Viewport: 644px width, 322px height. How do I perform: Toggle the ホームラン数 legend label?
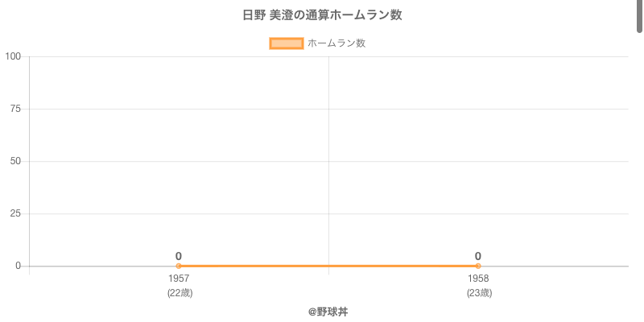click(x=336, y=43)
